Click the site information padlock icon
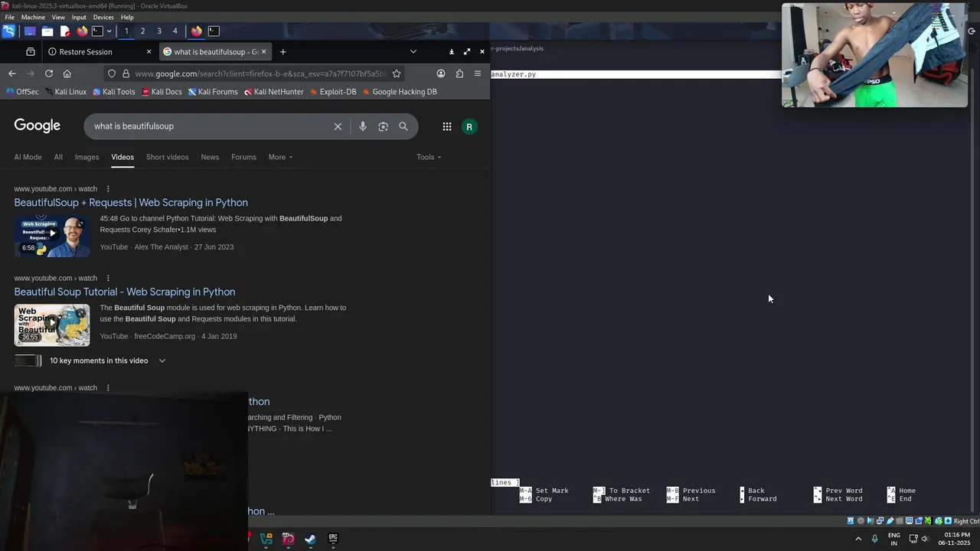 point(125,73)
